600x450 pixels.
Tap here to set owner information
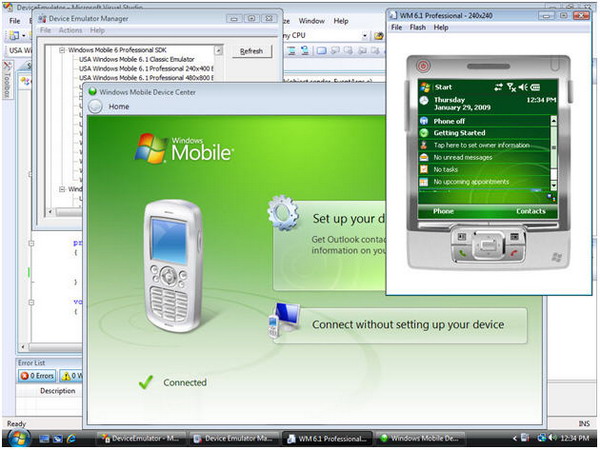coord(484,145)
